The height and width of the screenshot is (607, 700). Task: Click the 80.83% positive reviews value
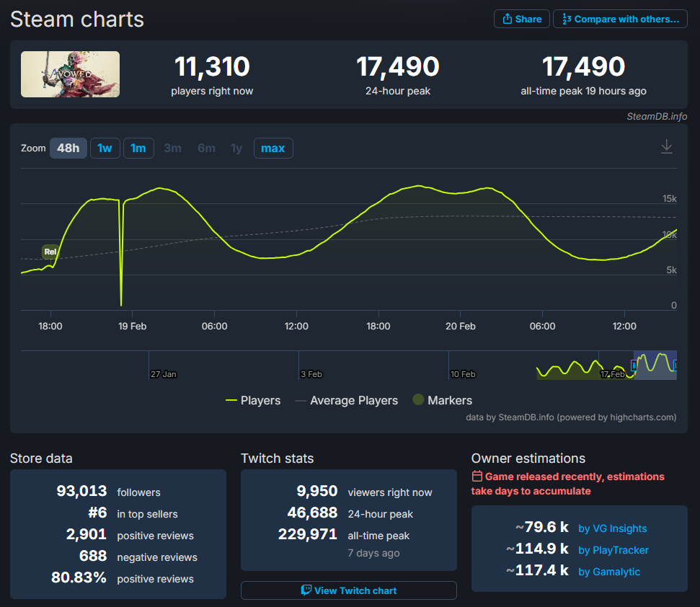79,577
